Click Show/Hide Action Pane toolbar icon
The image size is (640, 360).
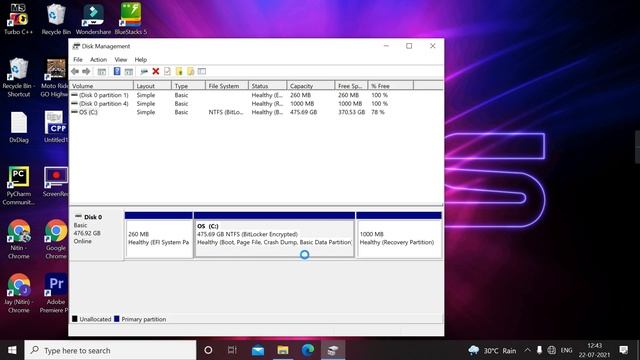(x=129, y=71)
